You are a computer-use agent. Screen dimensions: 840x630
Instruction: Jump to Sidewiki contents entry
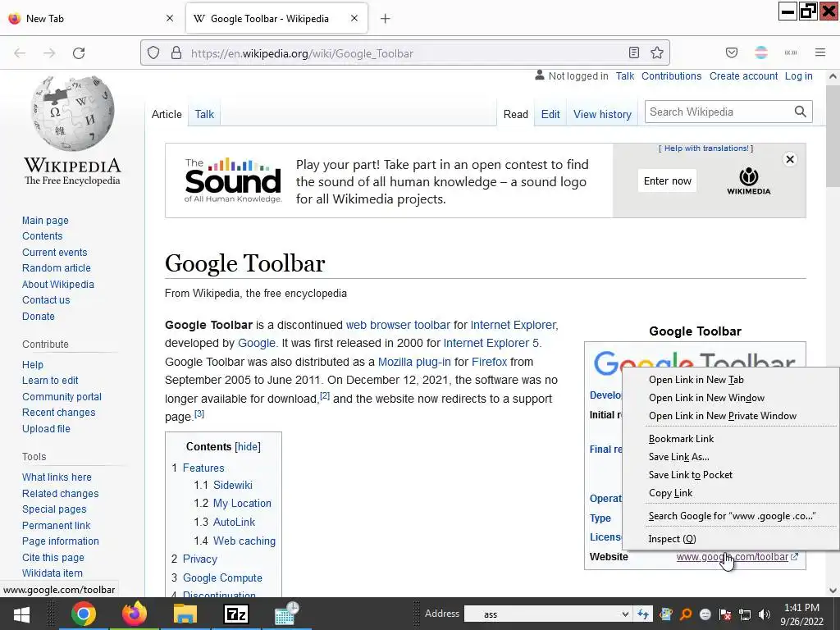pyautogui.click(x=232, y=485)
